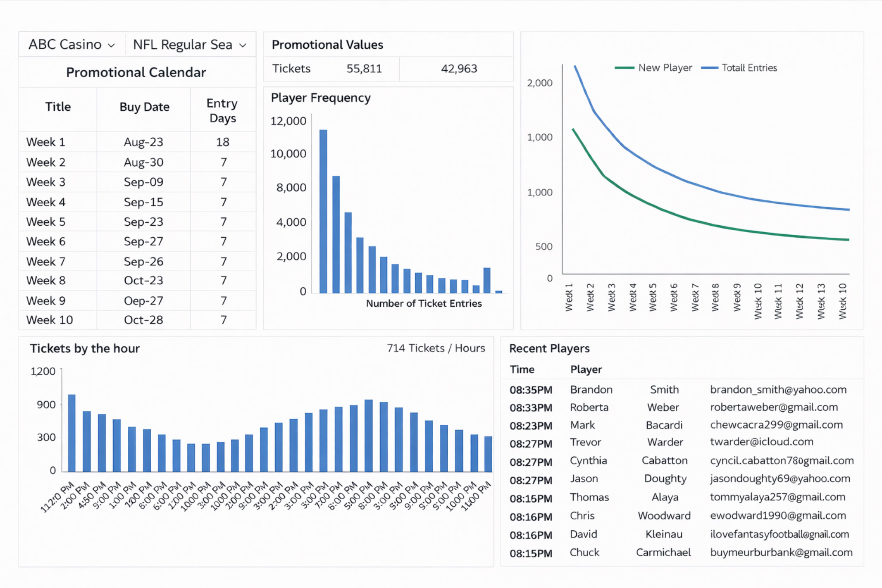The width and height of the screenshot is (882, 588).
Task: Click the 42,963 promotional value cell
Action: point(459,68)
